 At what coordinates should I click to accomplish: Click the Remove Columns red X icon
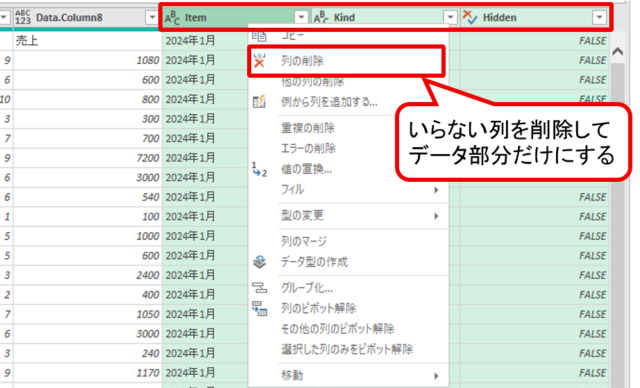coord(259,61)
